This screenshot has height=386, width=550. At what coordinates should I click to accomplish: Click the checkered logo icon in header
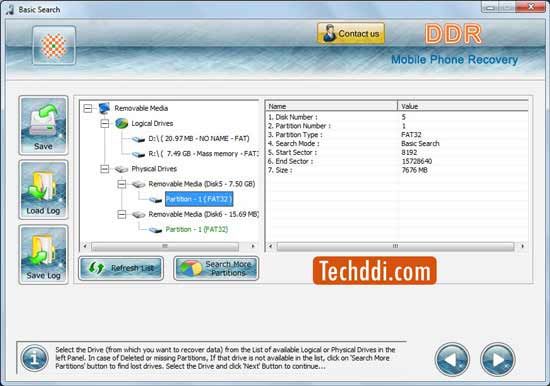pos(54,45)
